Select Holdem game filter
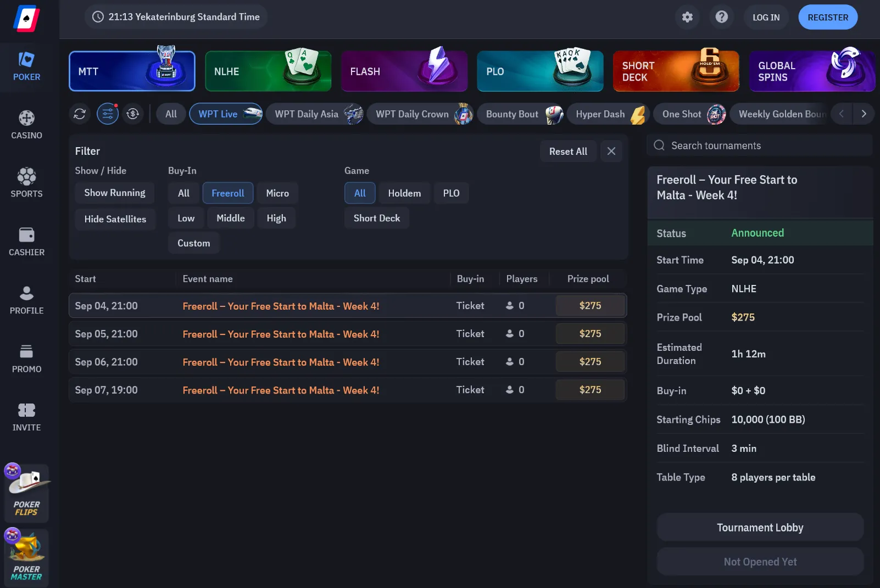Screen dimensions: 880x588 coord(404,193)
